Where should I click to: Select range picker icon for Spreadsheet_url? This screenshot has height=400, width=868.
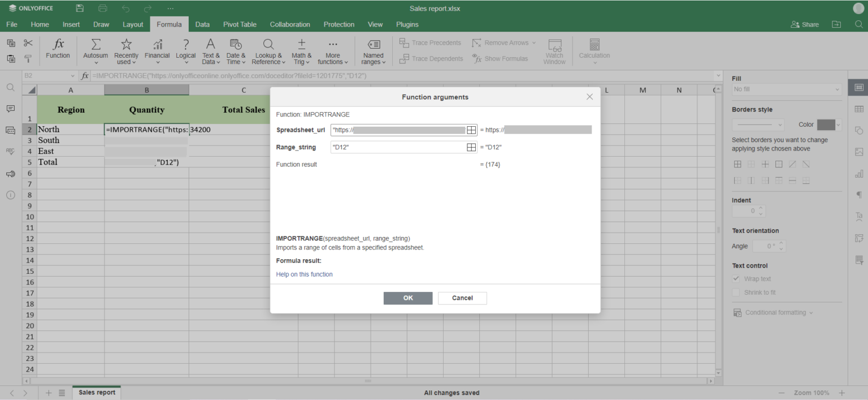pyautogui.click(x=471, y=130)
